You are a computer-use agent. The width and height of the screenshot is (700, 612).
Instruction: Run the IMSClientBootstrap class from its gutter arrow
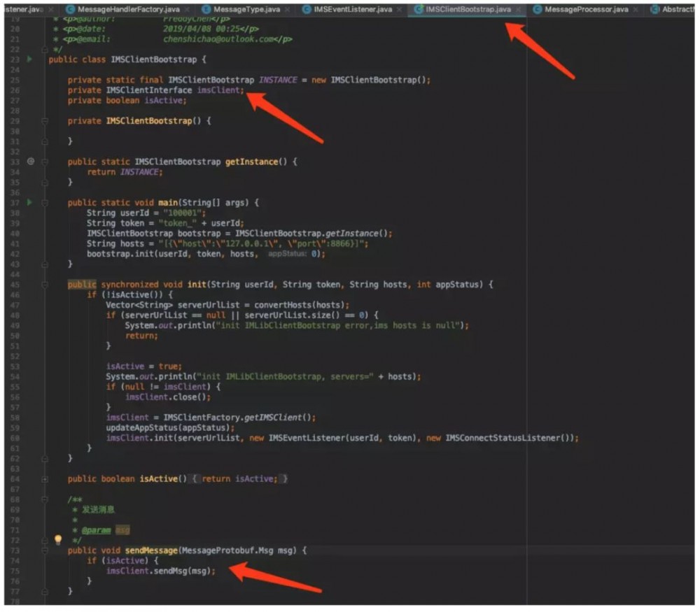pos(29,59)
